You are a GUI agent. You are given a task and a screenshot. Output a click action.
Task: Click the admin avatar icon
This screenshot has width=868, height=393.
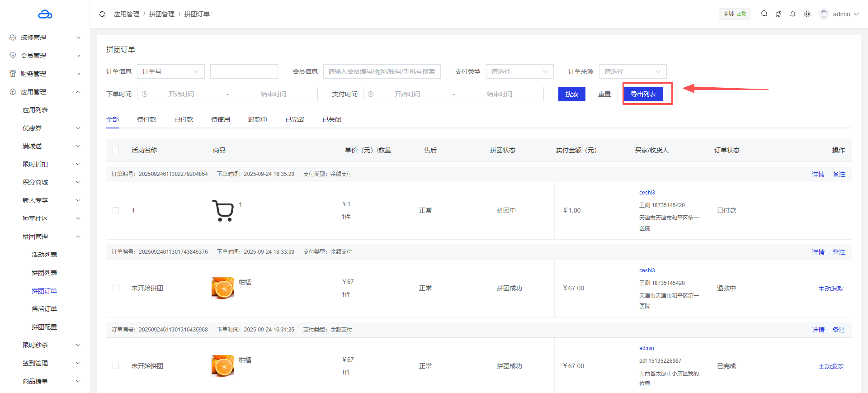824,14
